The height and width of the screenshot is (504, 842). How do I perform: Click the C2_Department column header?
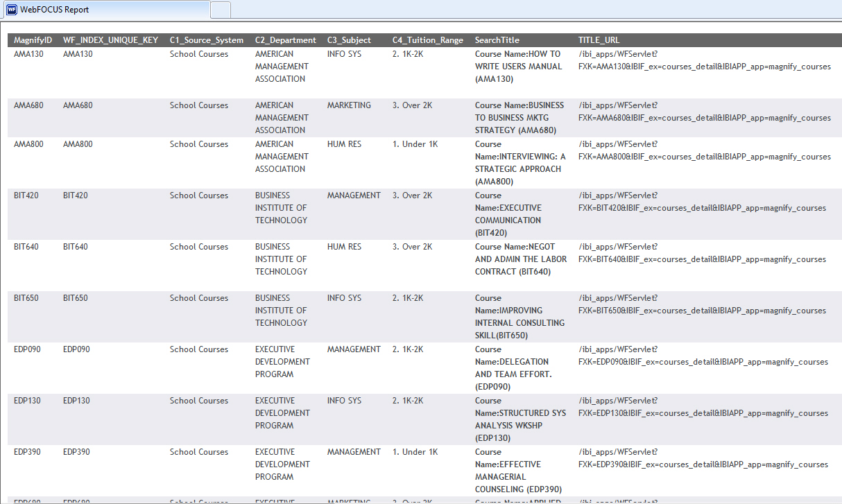[285, 40]
